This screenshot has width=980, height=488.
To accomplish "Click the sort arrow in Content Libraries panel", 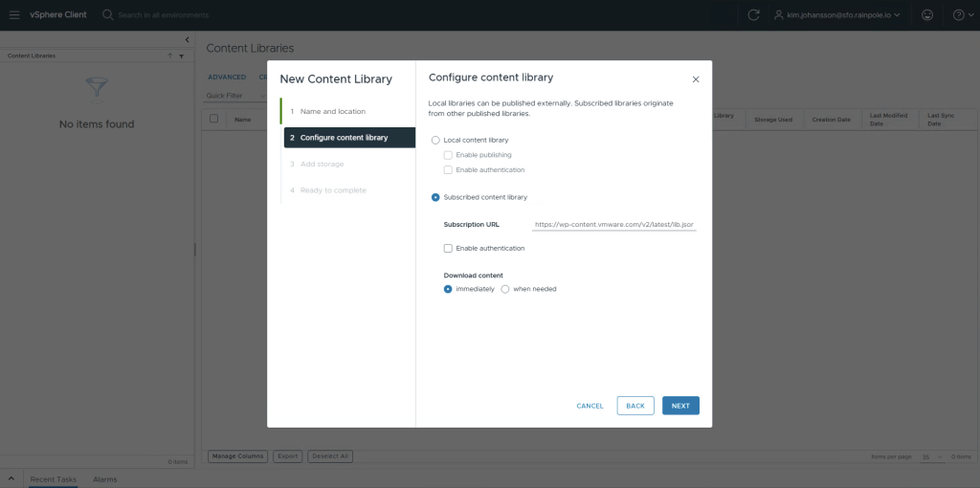I will point(170,56).
